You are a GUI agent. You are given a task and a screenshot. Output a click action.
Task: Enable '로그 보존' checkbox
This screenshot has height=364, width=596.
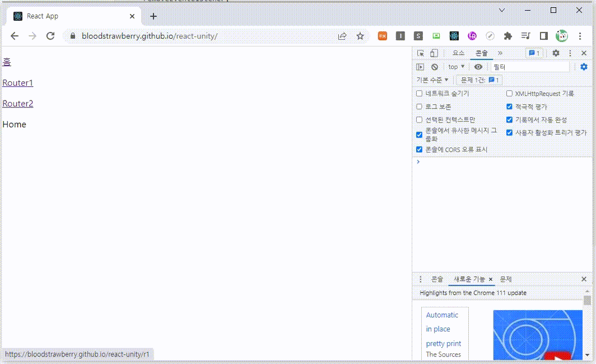point(419,107)
